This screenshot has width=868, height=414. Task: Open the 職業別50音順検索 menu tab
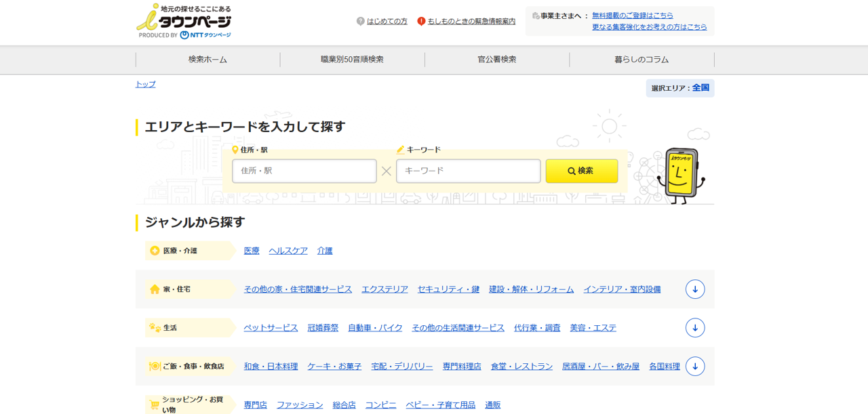pyautogui.click(x=352, y=60)
